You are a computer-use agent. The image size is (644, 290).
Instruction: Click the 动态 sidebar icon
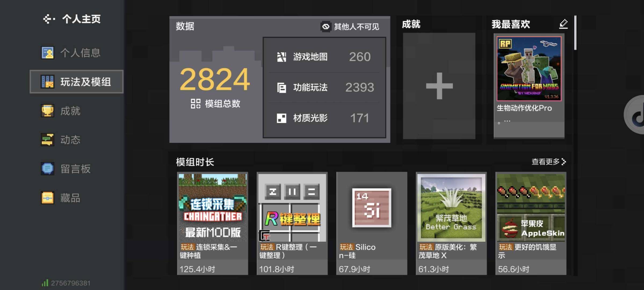point(47,140)
